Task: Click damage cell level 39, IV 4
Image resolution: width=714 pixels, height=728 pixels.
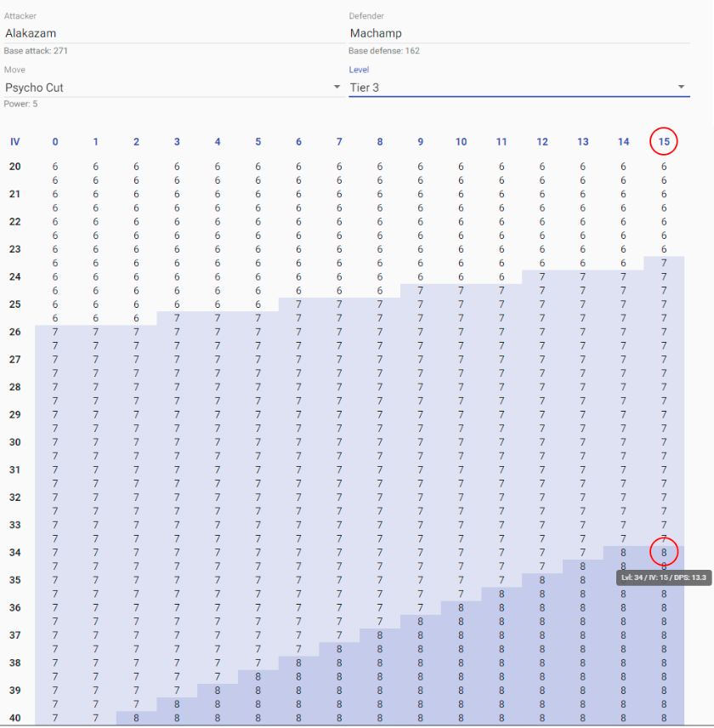Action: (x=218, y=691)
